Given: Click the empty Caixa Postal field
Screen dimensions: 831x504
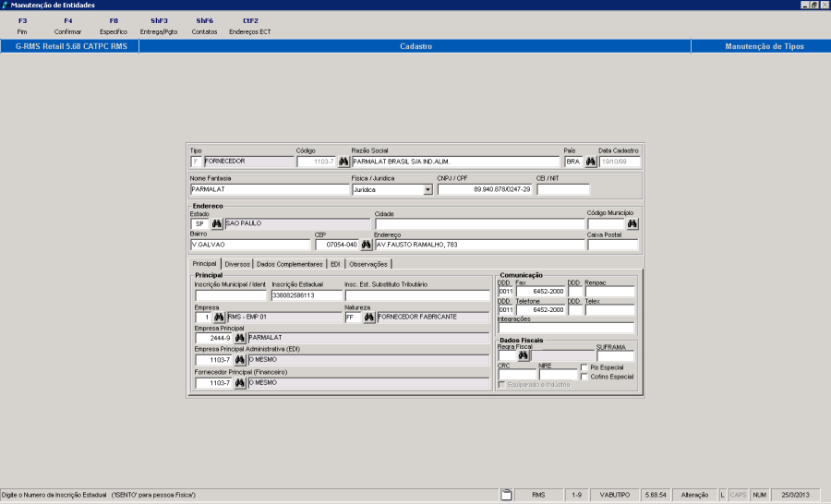Looking at the screenshot, I should [x=613, y=245].
